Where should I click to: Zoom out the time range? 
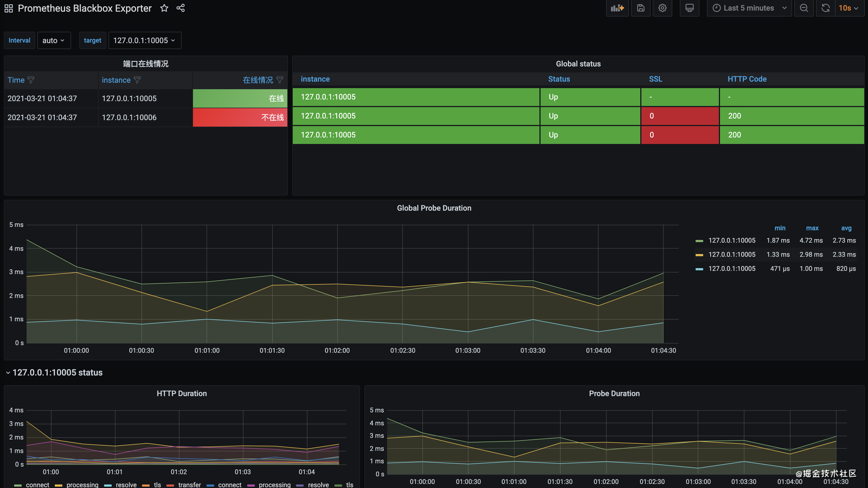804,8
